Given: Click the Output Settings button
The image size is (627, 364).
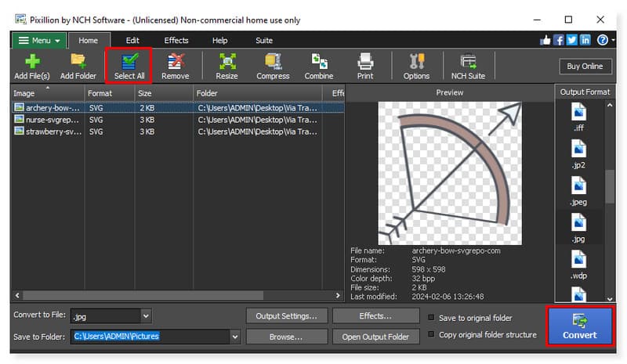Looking at the screenshot, I should 286,316.
